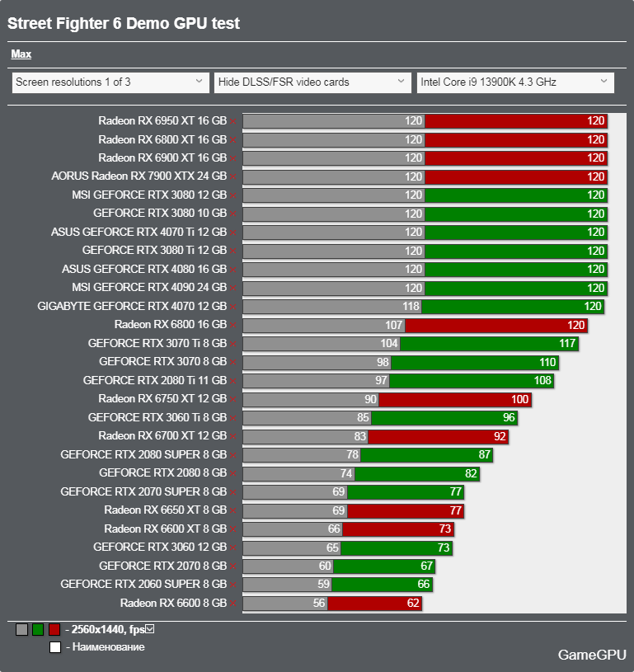Remove Radeon RX 6700 XT 12 GB entry

232,436
